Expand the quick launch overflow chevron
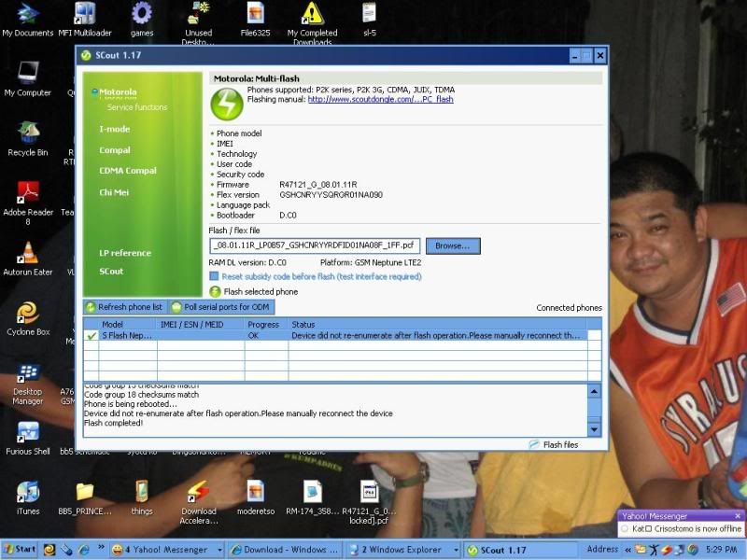Screen dimensions: 747x560 [101, 547]
